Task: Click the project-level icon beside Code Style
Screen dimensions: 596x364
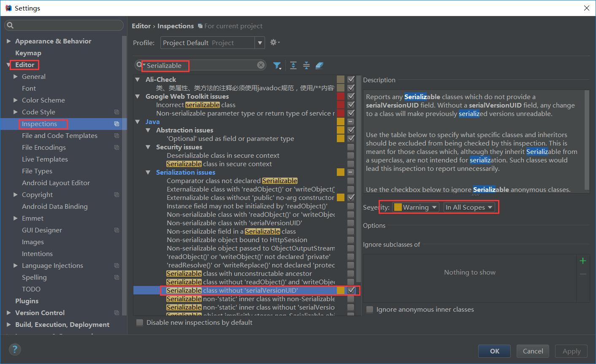Action: [x=116, y=112]
